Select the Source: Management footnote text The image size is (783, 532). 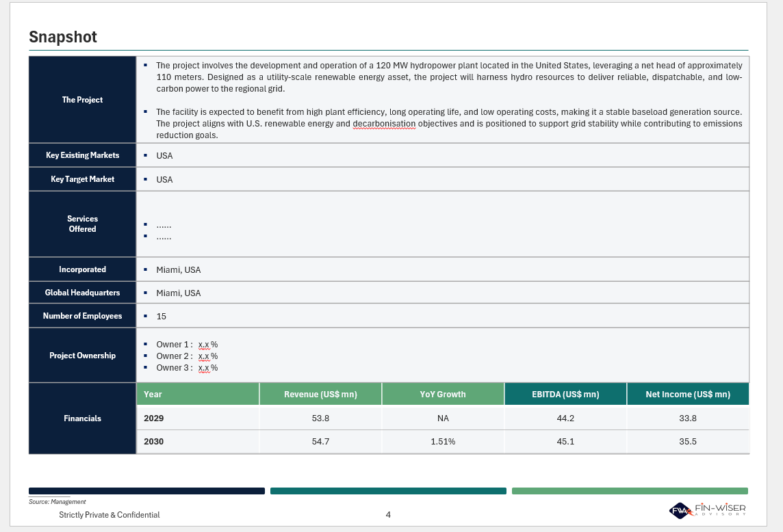(57, 502)
